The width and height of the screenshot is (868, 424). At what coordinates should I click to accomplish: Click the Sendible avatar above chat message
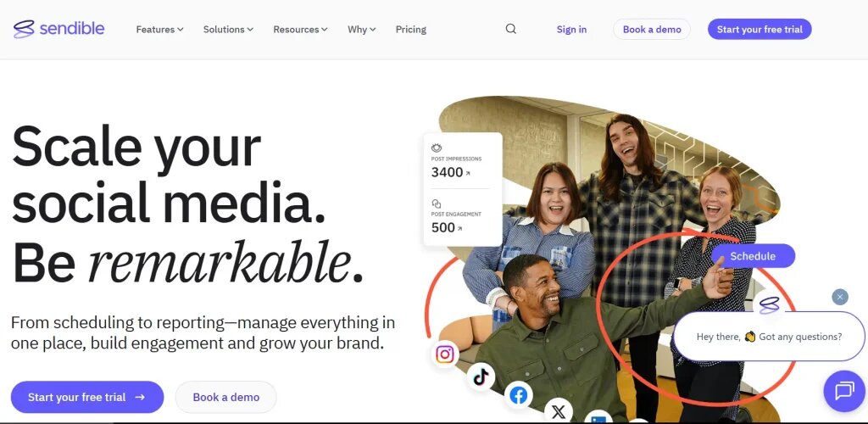(769, 304)
